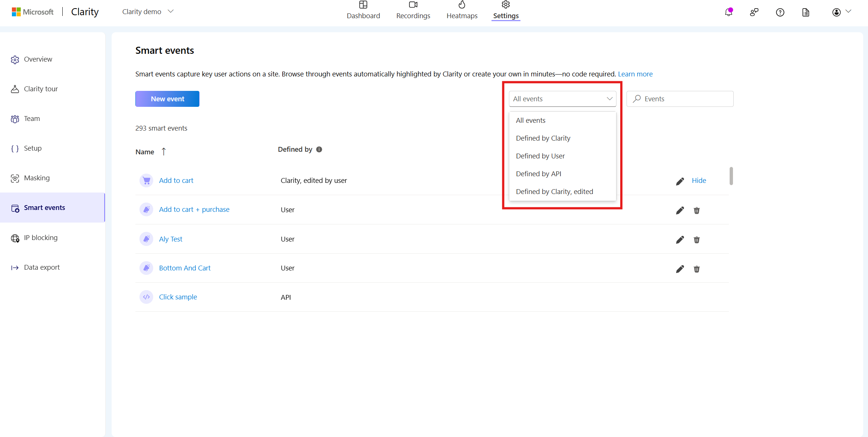Click the Microsoft logo
Image resolution: width=868 pixels, height=437 pixels.
click(x=33, y=12)
